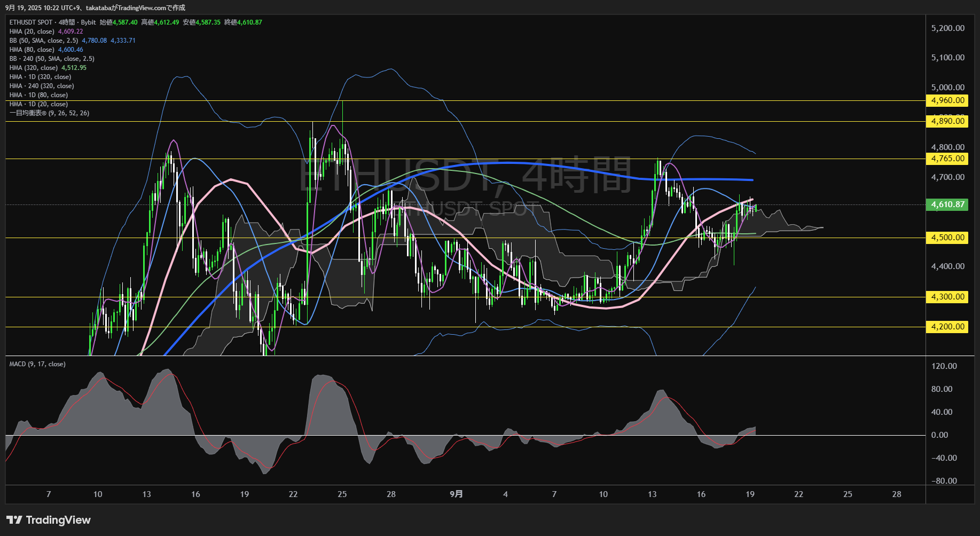The image size is (980, 536).
Task: Click the 120.00 MACD axis tick
Action: point(944,366)
